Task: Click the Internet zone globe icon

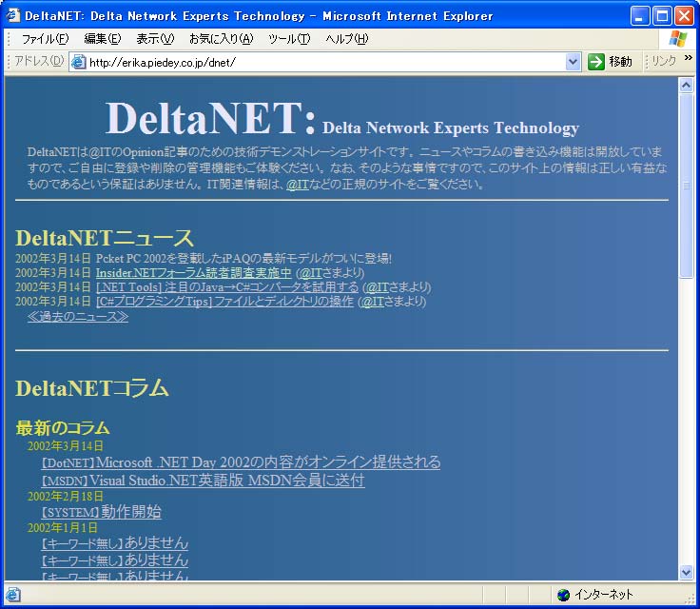Action: click(563, 595)
